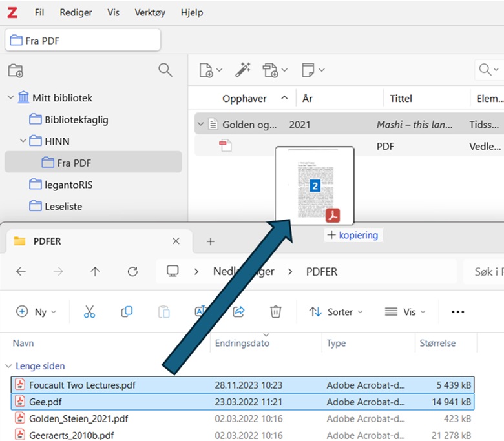Select Mitt bibliotek in the sidebar

click(55, 97)
